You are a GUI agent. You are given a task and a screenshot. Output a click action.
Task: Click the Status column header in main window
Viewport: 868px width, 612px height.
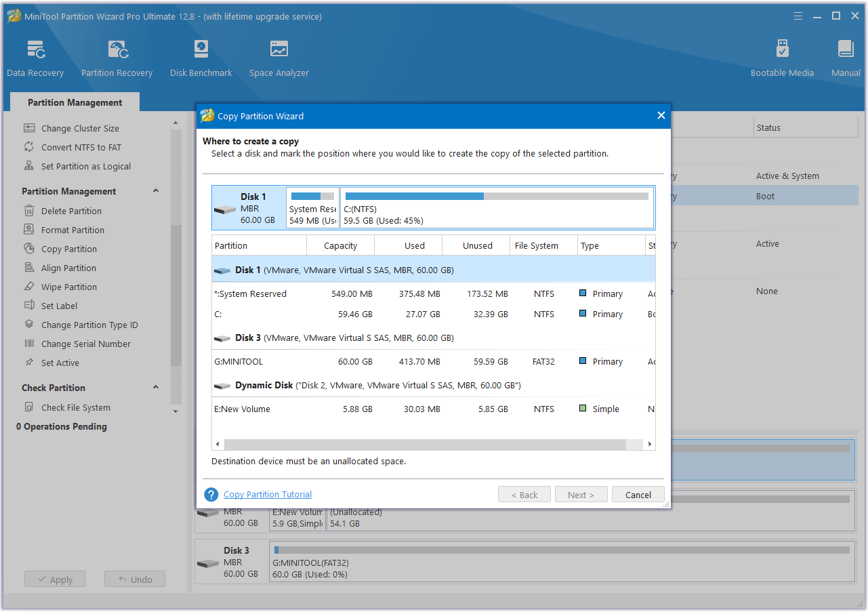tap(806, 127)
